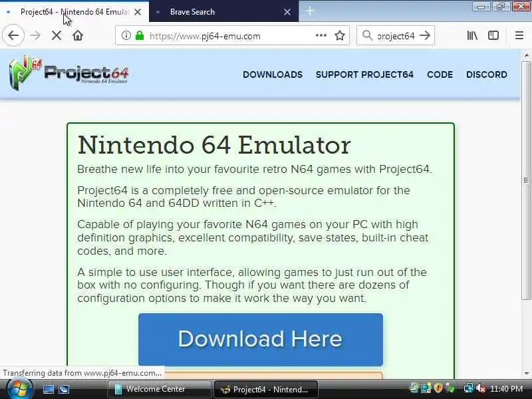Viewport: 532px width, 399px height.
Task: Open the DOWNLOADS navigation link
Action: click(x=273, y=74)
